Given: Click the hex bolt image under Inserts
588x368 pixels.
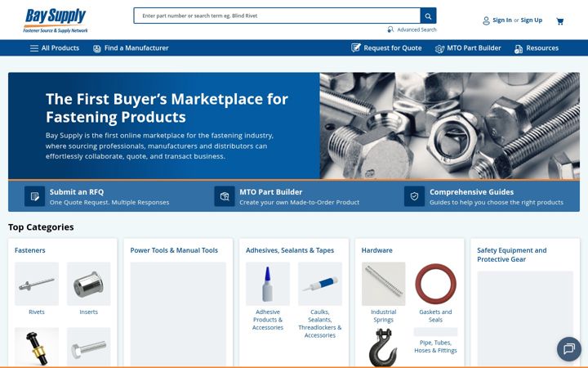Looking at the screenshot, I should pyautogui.click(x=88, y=348).
